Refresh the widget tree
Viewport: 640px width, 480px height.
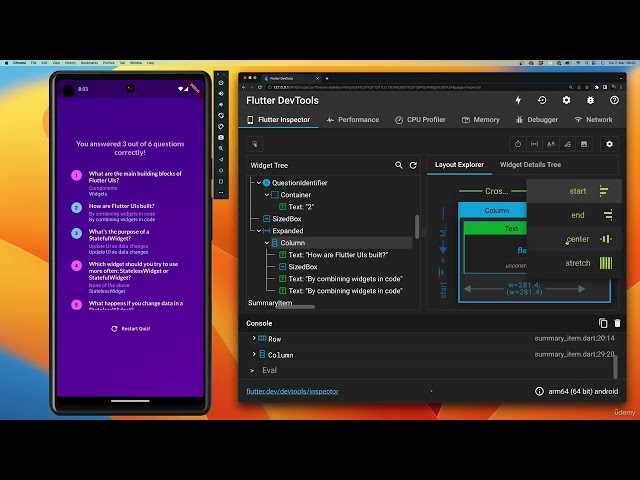click(x=413, y=165)
